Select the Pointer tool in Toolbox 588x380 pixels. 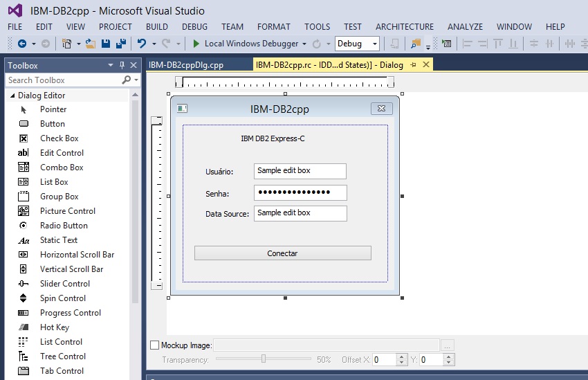(53, 109)
